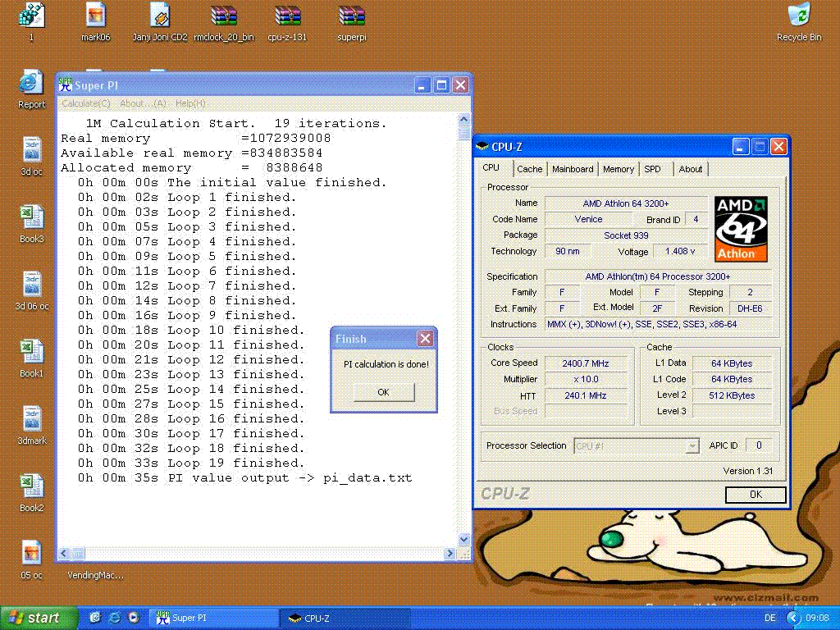The width and height of the screenshot is (840, 630).
Task: Open the Janji Joni CD2 desktop file
Action: coord(160,21)
